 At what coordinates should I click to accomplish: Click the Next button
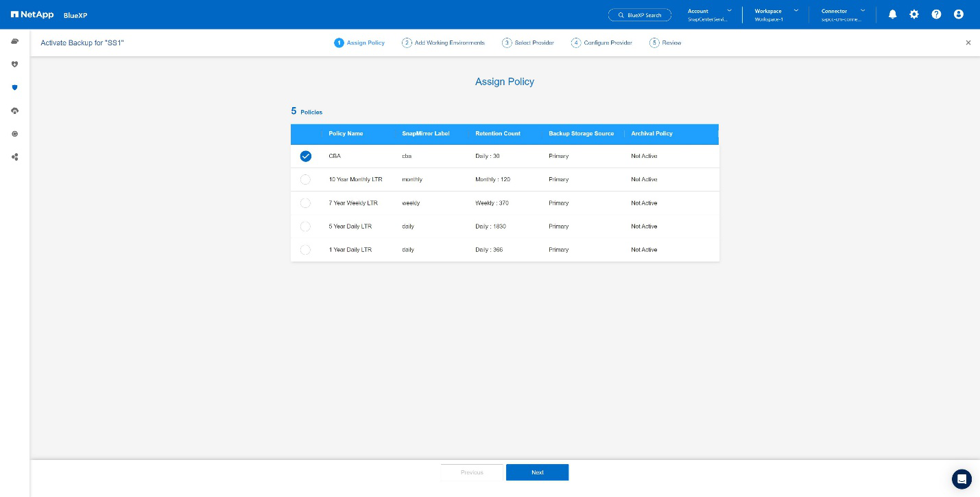537,472
